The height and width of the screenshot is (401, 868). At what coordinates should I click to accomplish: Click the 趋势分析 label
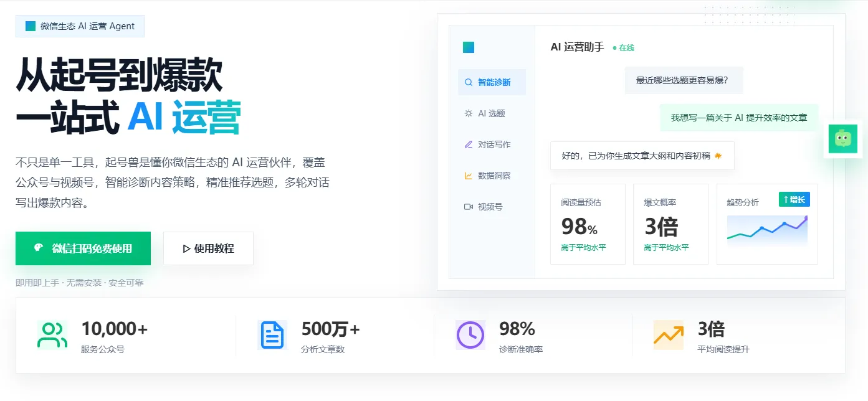pyautogui.click(x=743, y=202)
